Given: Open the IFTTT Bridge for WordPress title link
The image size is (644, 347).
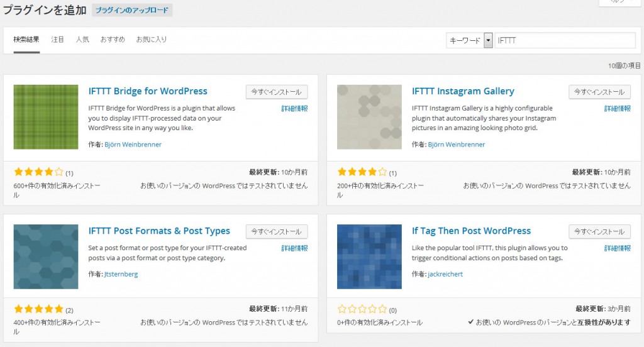Looking at the screenshot, I should pyautogui.click(x=148, y=91).
